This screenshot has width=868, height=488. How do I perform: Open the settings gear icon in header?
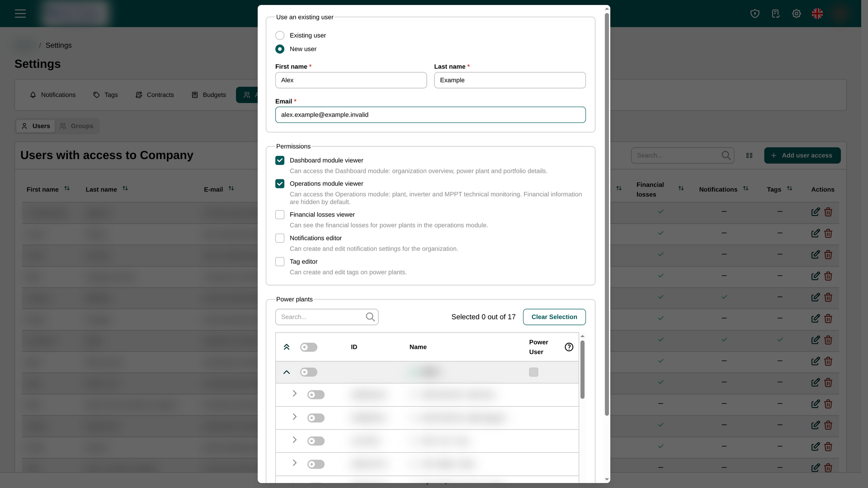point(797,14)
